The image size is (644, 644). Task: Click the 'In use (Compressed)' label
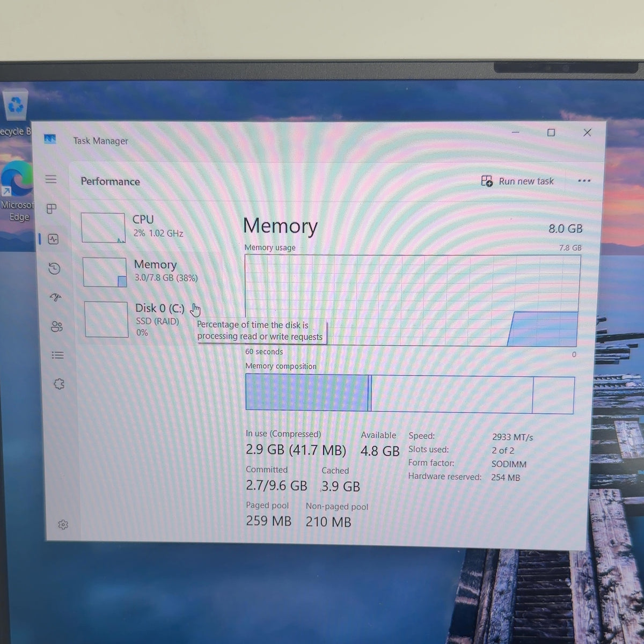(283, 434)
